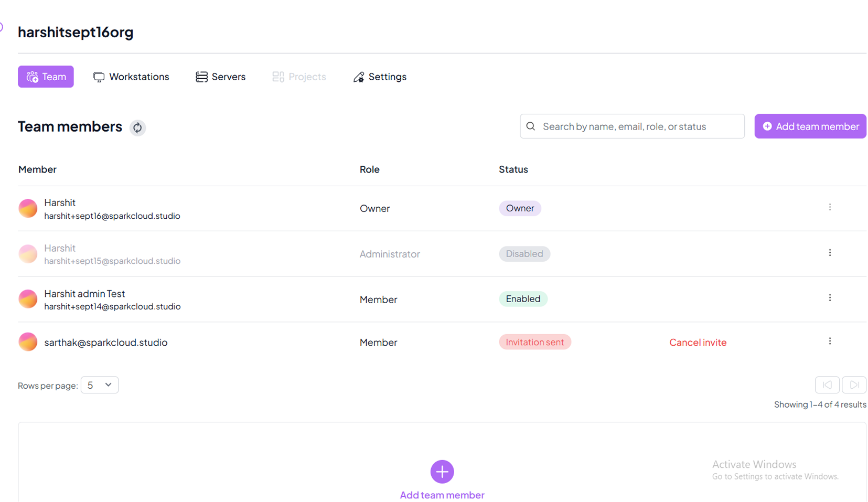Open the Settings tab

coord(380,77)
